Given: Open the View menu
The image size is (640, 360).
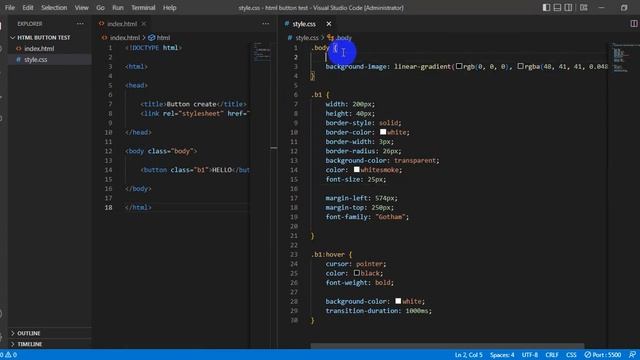Looking at the screenshot, I should click(82, 8).
